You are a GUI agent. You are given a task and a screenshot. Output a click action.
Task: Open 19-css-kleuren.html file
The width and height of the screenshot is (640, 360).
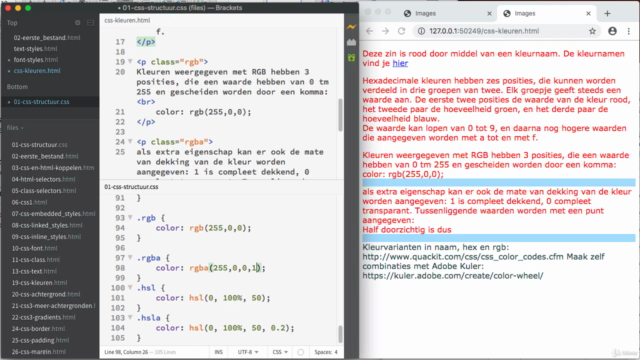39,282
